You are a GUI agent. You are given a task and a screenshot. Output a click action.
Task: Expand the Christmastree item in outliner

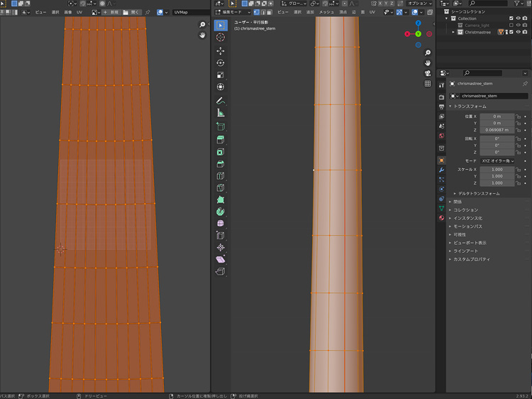(x=453, y=32)
